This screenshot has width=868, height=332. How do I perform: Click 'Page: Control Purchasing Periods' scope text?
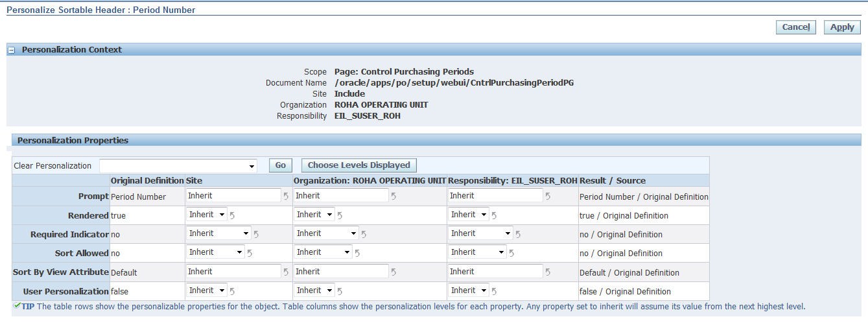(404, 72)
